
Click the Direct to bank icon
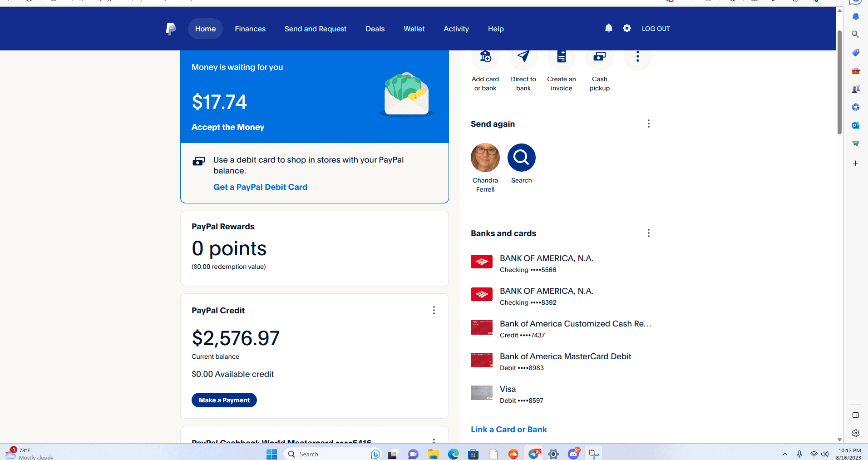pyautogui.click(x=523, y=56)
